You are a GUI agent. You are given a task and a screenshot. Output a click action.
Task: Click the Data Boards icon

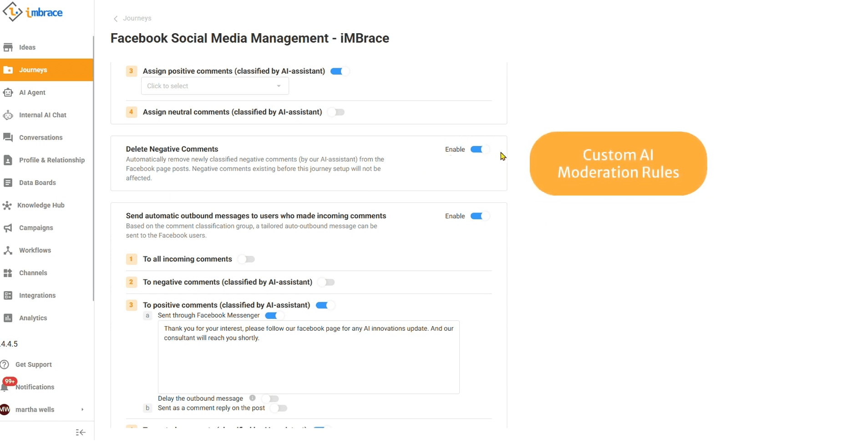pos(8,183)
